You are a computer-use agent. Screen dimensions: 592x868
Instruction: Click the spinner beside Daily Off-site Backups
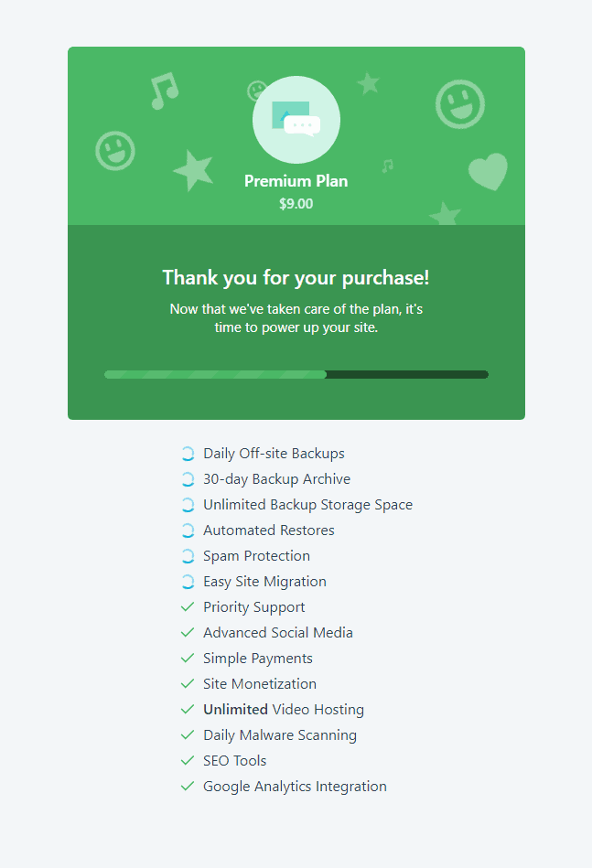point(188,453)
